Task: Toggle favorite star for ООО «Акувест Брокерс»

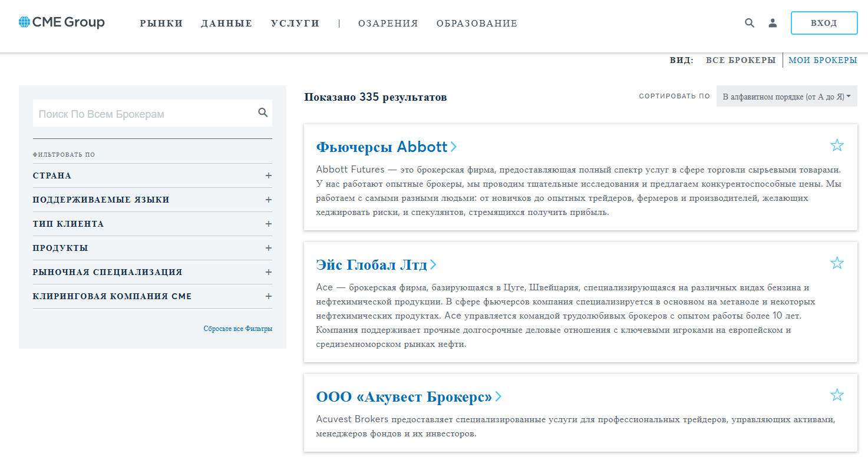Action: [x=837, y=395]
